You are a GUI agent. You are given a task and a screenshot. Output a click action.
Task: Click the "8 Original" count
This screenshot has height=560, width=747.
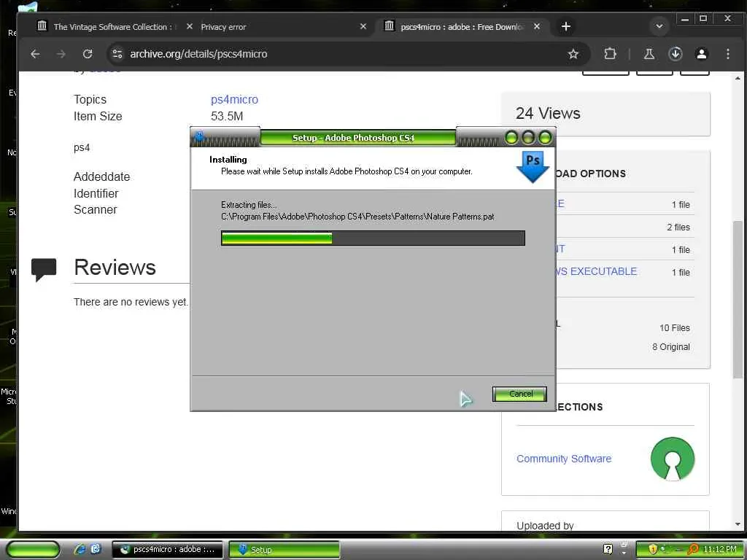[x=671, y=346]
